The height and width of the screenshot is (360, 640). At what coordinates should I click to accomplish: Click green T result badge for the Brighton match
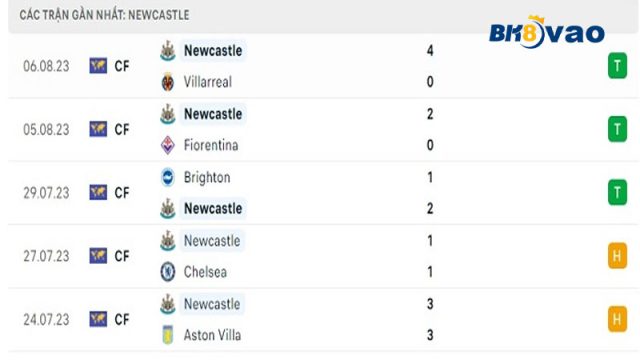(x=617, y=192)
